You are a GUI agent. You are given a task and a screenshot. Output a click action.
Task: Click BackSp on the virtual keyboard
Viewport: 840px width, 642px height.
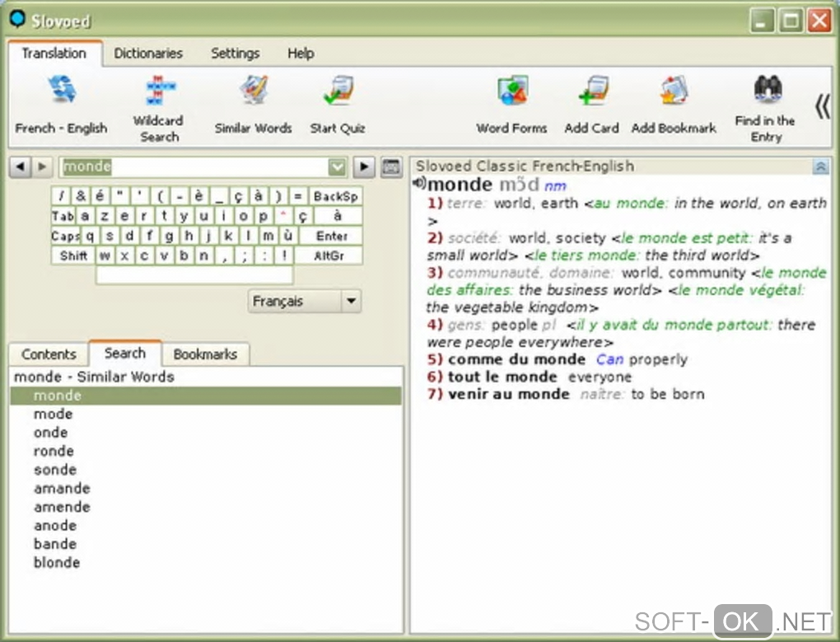tap(336, 197)
